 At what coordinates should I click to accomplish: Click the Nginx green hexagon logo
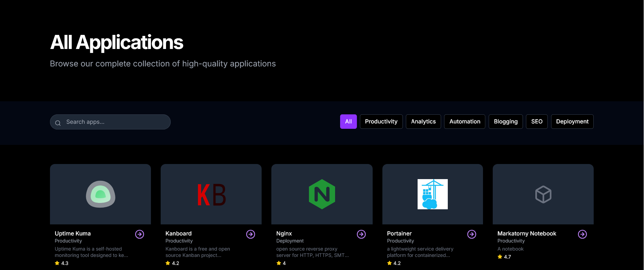point(322,194)
